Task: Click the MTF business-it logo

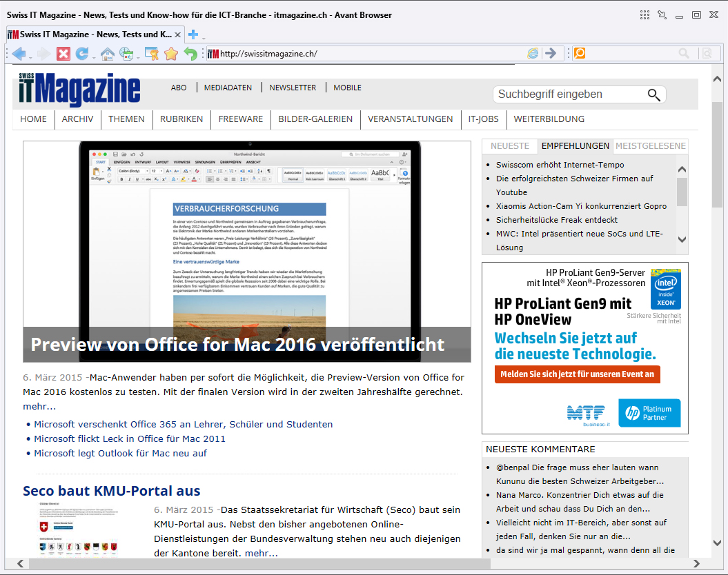Action: (587, 415)
